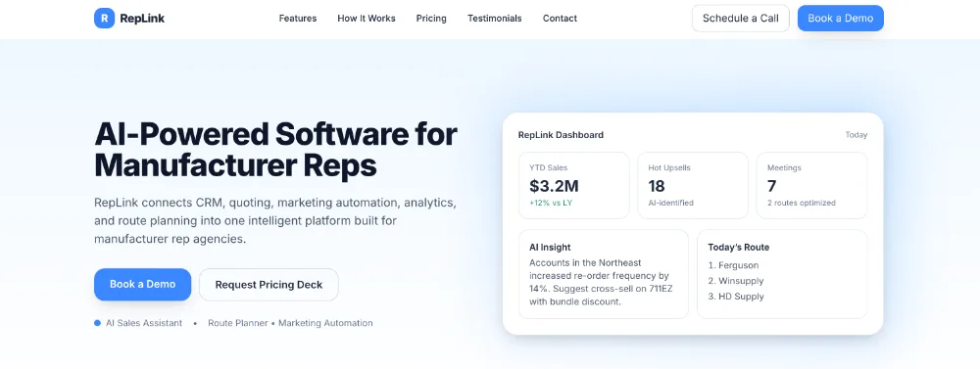
Task: Click the RepLink connects CRM paragraph
Action: pos(275,221)
